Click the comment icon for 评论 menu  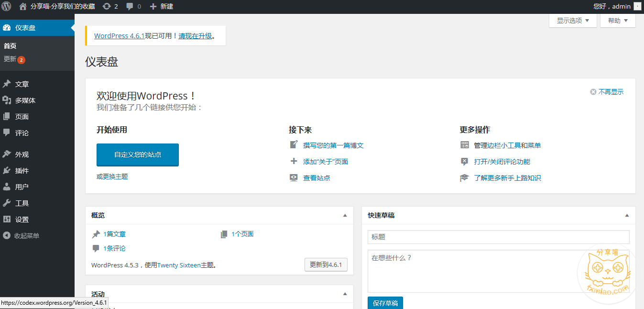click(x=7, y=132)
